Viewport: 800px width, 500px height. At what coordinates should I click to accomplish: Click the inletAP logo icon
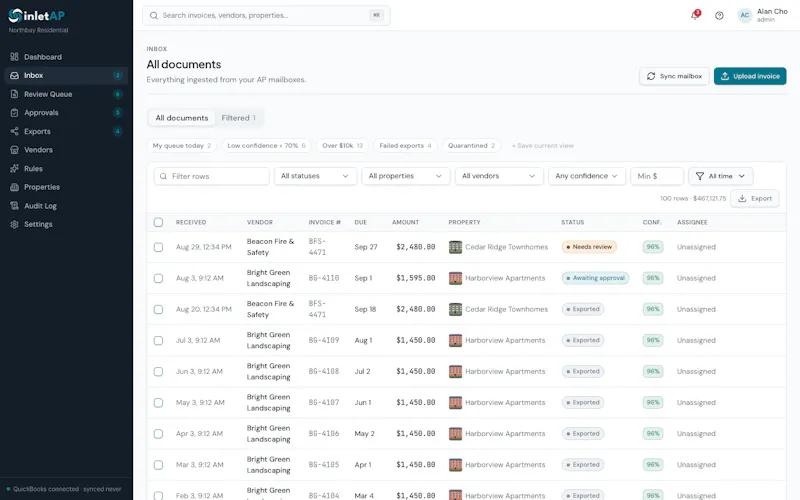[15, 16]
